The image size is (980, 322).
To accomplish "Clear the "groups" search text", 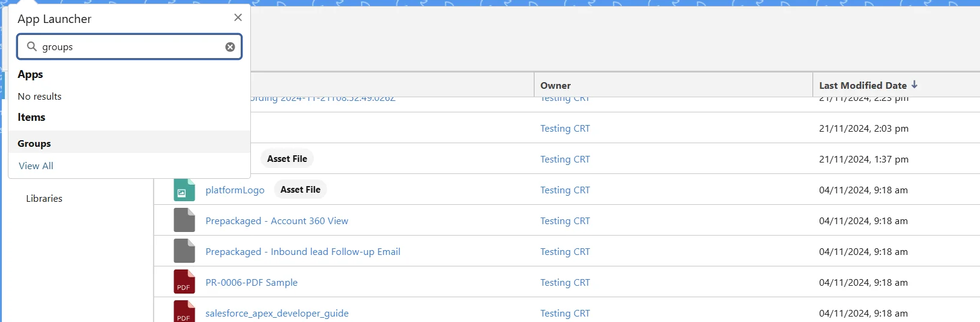I will pyautogui.click(x=230, y=47).
